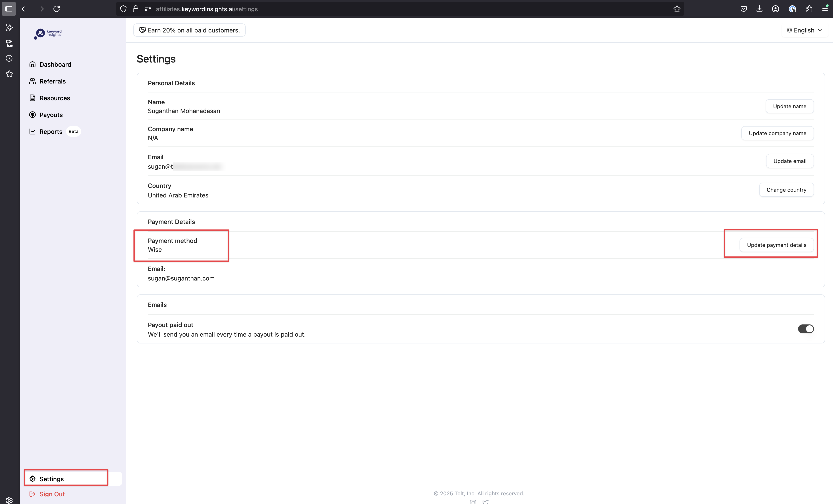Open the English language dropdown
Screen dimensions: 833x504
804,30
